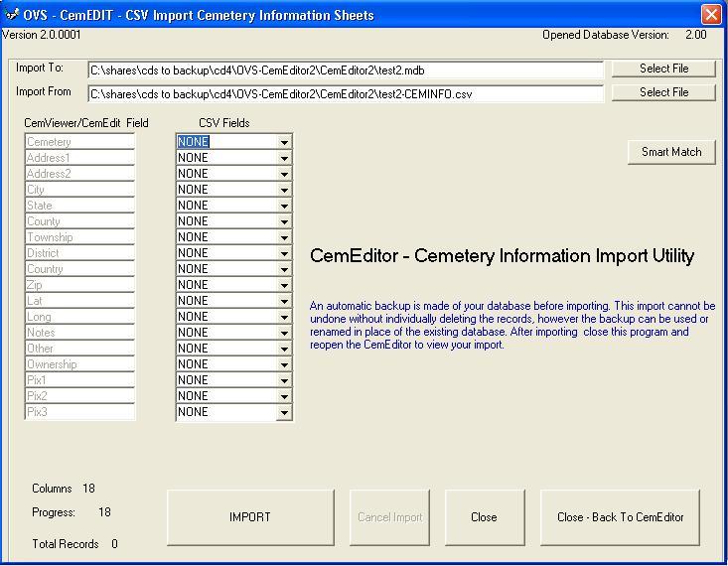Click Select File for Import To
728x566 pixels.
[663, 69]
